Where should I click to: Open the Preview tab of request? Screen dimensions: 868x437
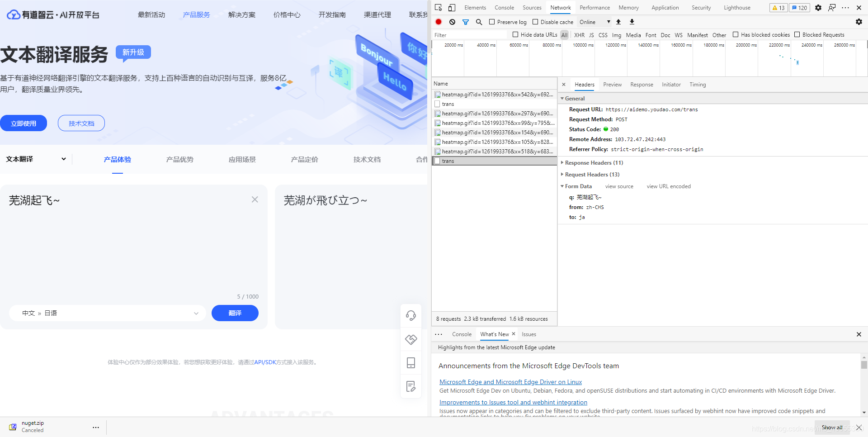pyautogui.click(x=612, y=85)
